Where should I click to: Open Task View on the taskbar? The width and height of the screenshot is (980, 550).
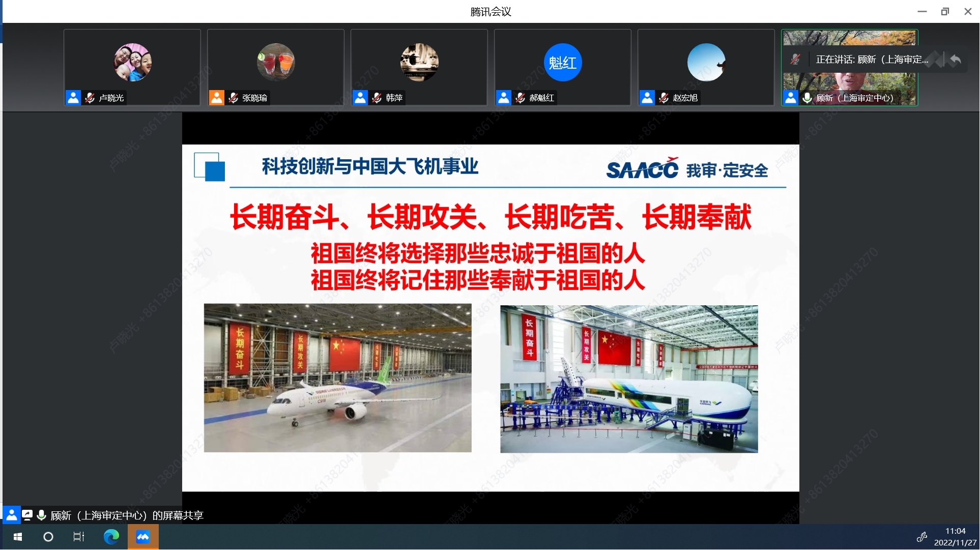79,537
